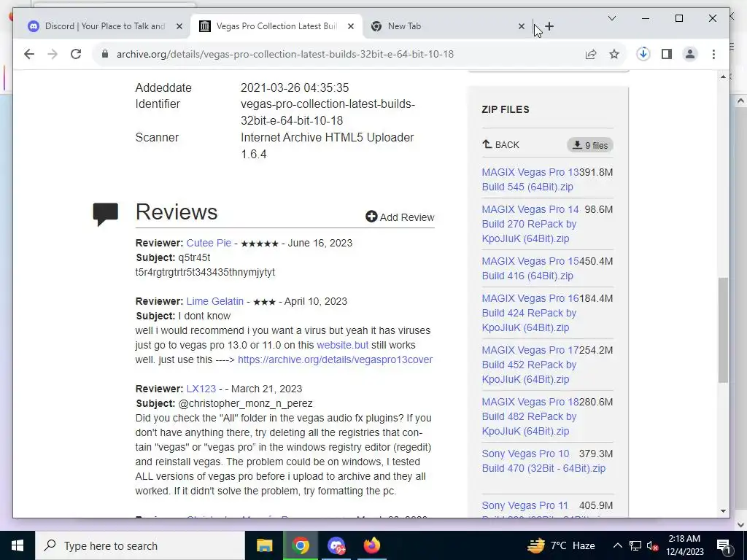Click BACK in ZIP FILES panel

(x=500, y=145)
